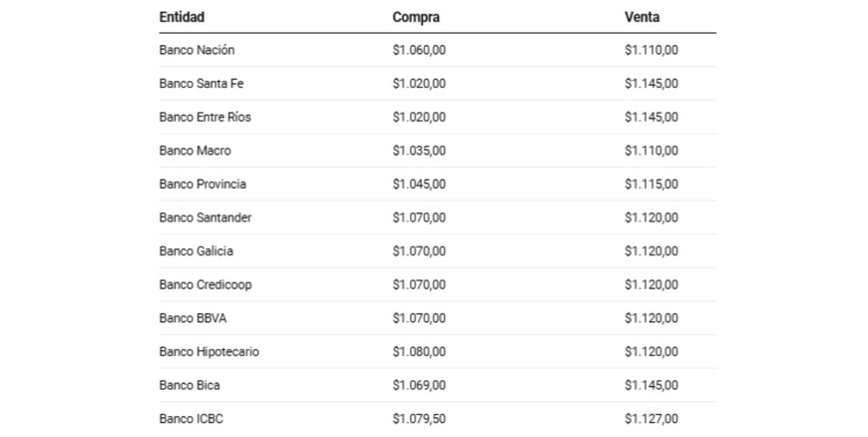Click the Banco ICBC entity name

point(191,419)
